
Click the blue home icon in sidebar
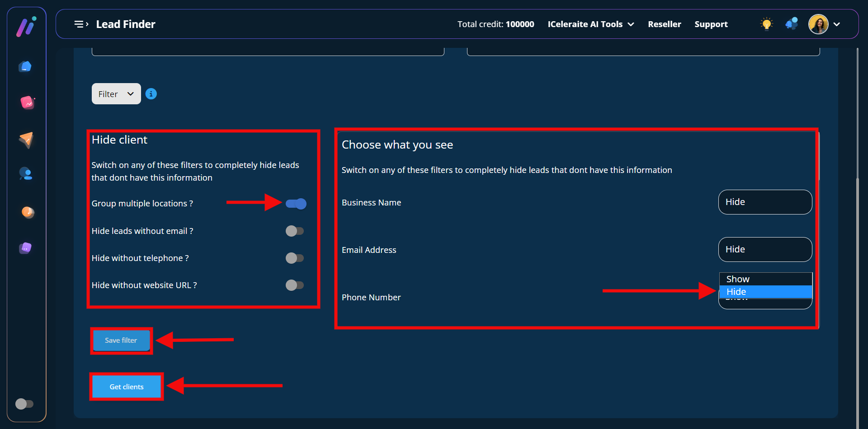(25, 67)
